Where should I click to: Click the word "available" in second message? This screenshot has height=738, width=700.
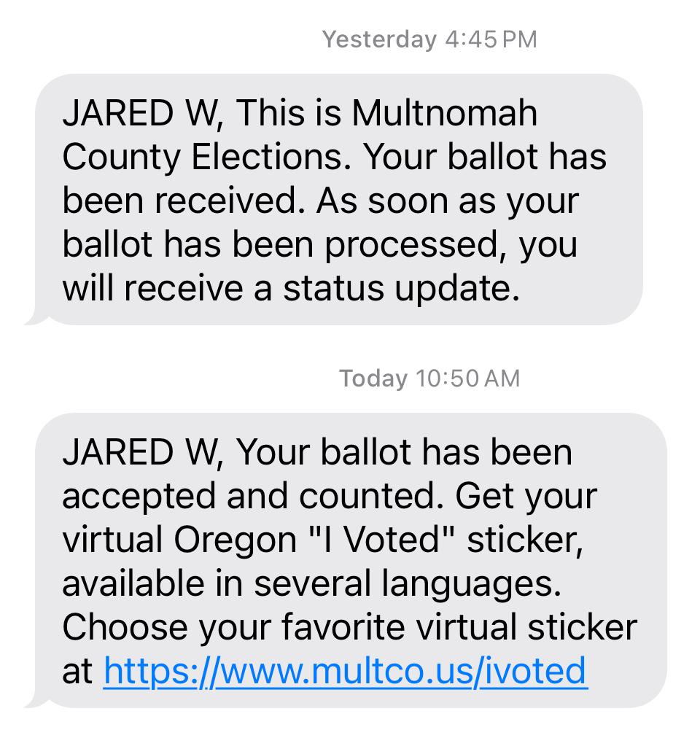(133, 583)
